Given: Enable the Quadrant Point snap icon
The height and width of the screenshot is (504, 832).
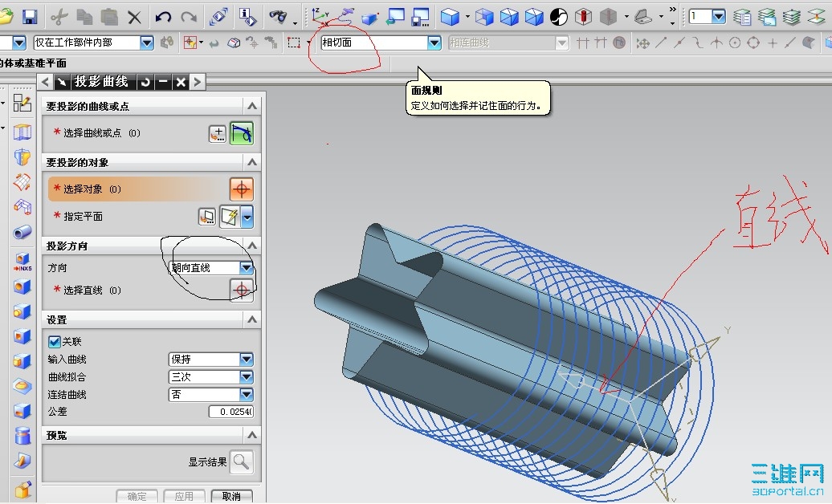Looking at the screenshot, I should [753, 43].
